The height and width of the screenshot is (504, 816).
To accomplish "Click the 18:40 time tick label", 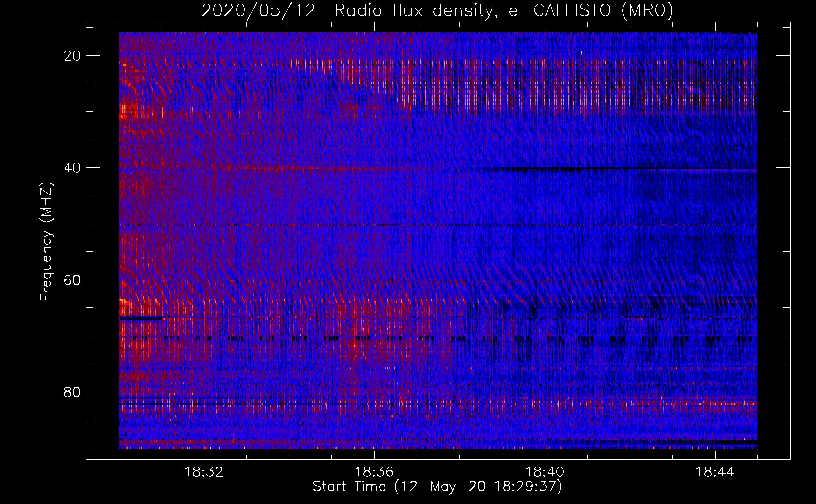I will (545, 472).
